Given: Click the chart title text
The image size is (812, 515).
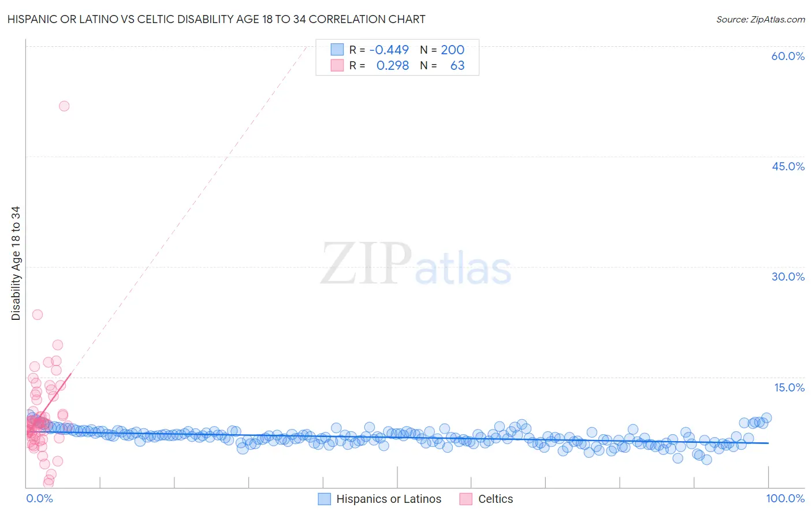Looking at the screenshot, I should click(216, 19).
